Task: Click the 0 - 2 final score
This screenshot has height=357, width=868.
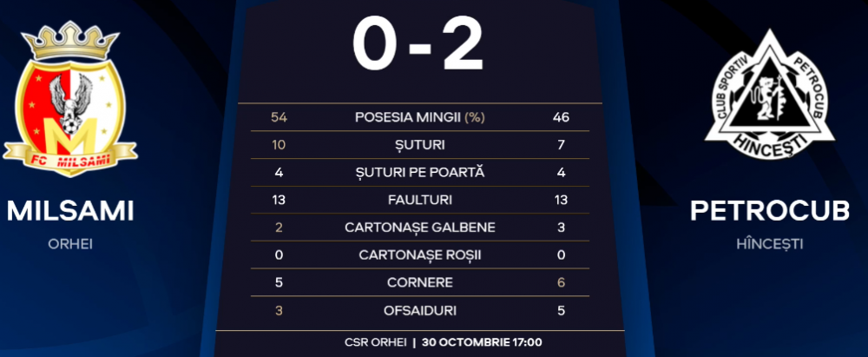Action: (x=419, y=43)
